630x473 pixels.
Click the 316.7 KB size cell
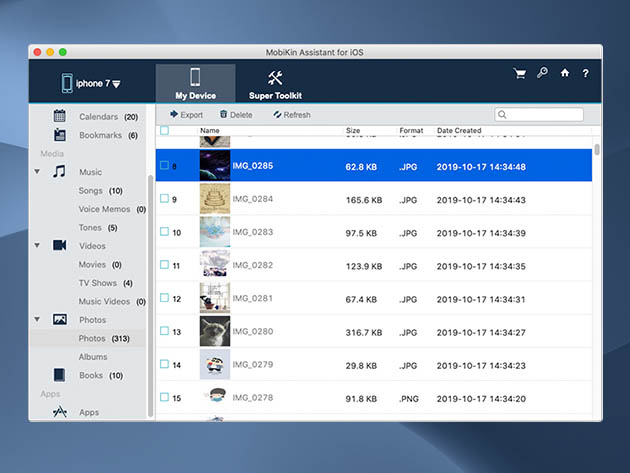(x=364, y=332)
